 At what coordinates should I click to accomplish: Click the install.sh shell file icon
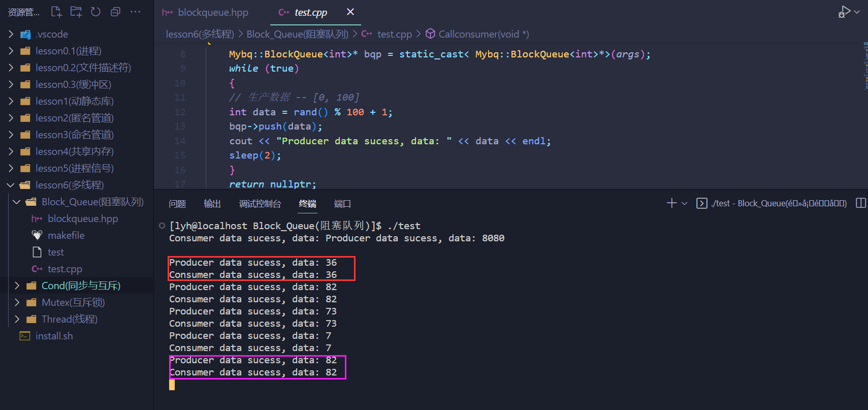click(25, 336)
